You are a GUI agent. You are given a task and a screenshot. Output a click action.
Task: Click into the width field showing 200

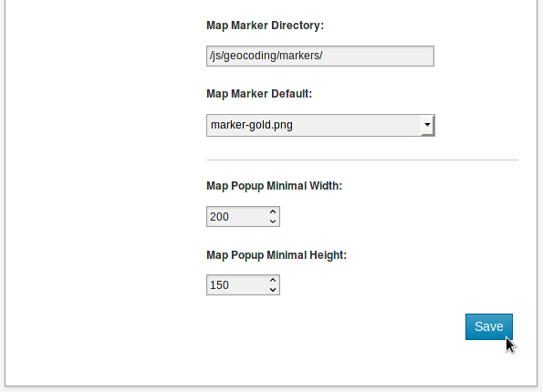click(x=238, y=217)
